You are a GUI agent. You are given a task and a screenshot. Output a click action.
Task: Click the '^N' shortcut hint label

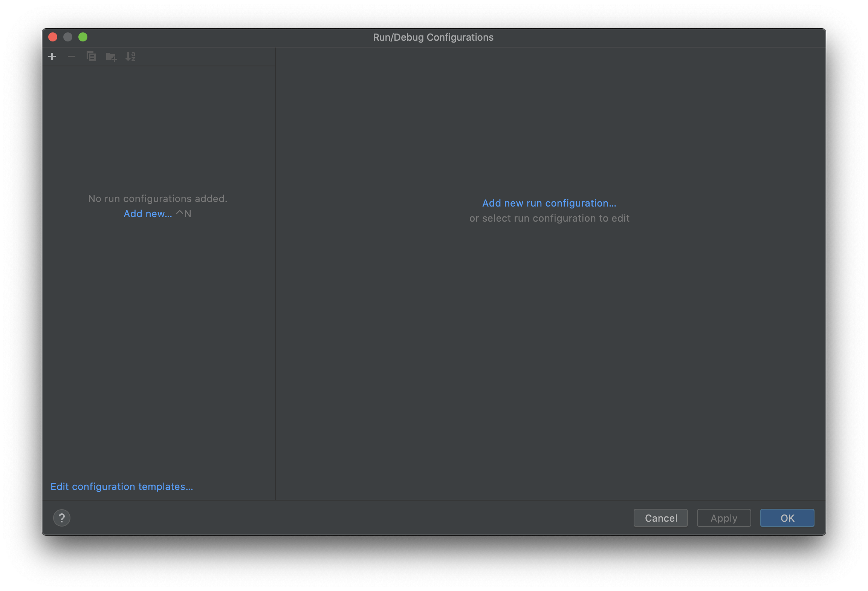click(x=184, y=214)
